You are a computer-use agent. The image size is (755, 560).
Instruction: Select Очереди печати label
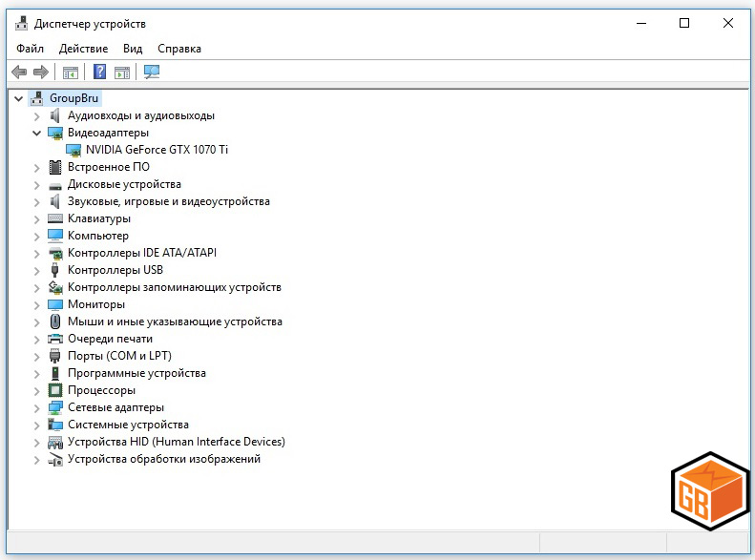tap(111, 339)
